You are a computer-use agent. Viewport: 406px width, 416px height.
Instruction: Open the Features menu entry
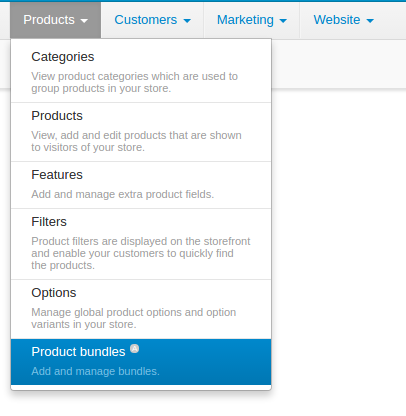[141, 185]
